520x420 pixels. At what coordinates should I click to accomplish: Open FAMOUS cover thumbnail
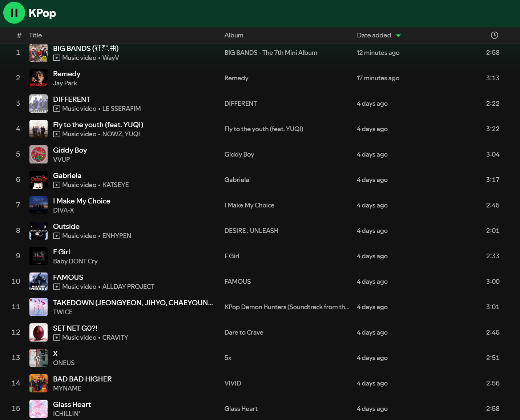(x=39, y=282)
